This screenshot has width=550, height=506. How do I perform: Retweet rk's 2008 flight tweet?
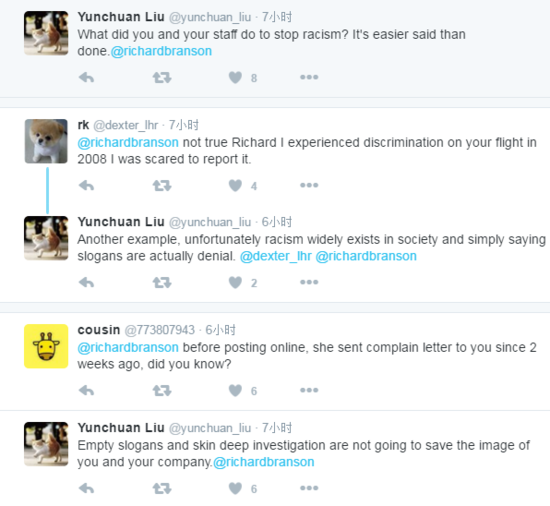162,185
